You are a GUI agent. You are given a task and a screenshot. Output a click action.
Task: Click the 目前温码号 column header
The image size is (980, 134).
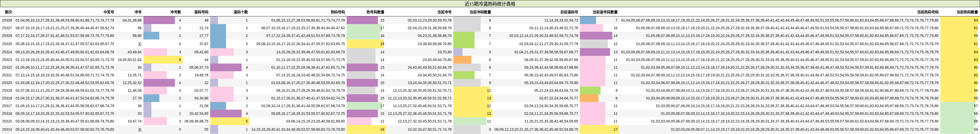point(569,12)
